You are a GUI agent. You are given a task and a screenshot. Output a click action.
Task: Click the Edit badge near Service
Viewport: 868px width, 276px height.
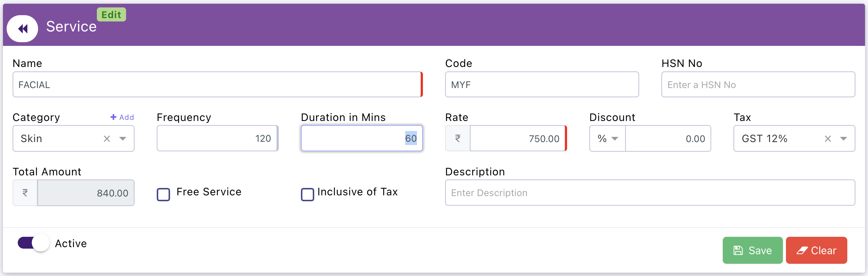[x=111, y=15]
